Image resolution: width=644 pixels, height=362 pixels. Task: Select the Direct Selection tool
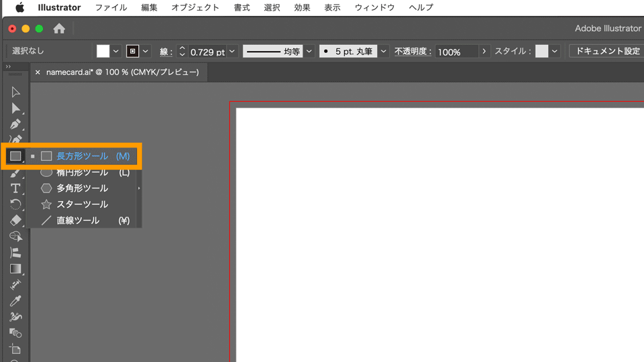(15, 108)
